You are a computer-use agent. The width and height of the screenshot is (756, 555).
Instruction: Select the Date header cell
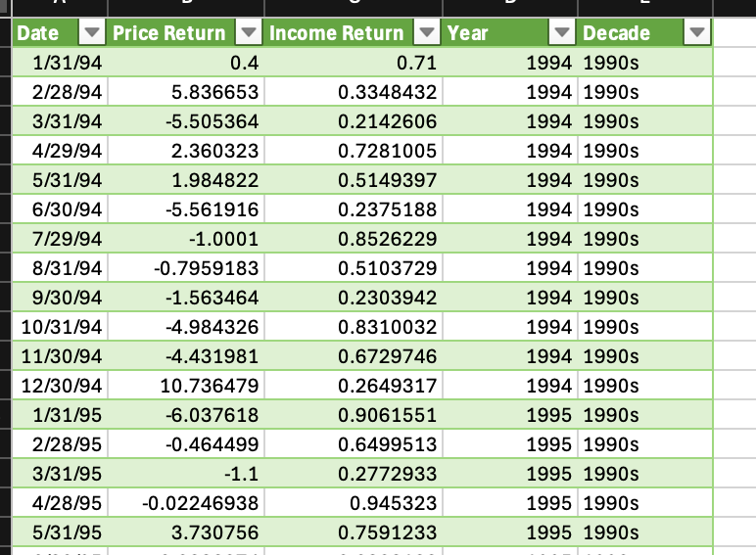click(x=60, y=32)
